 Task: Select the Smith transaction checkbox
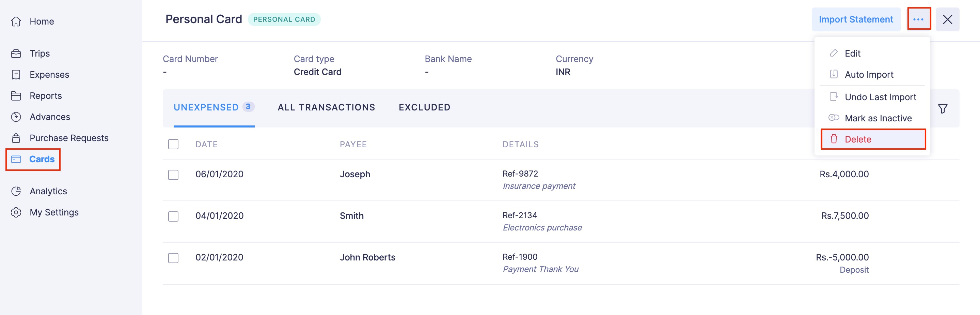click(x=173, y=216)
